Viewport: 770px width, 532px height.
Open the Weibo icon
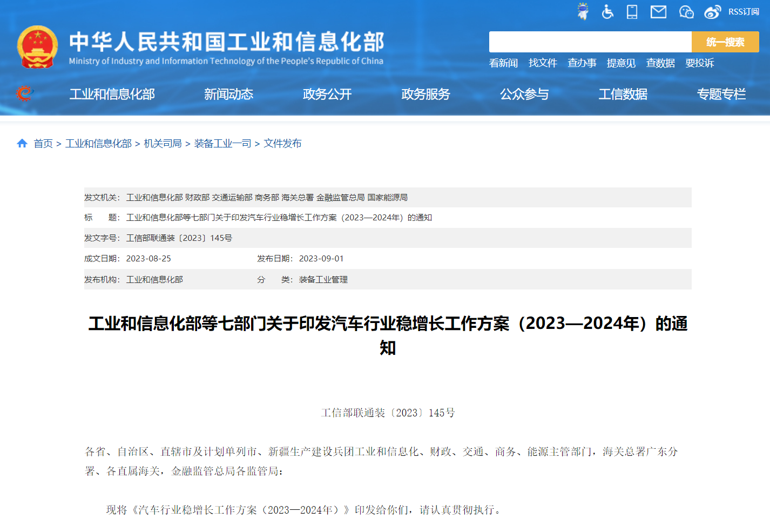712,11
